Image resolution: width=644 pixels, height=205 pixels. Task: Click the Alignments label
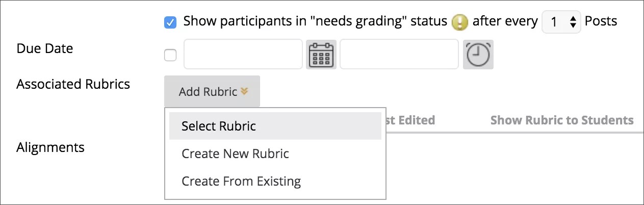(50, 147)
